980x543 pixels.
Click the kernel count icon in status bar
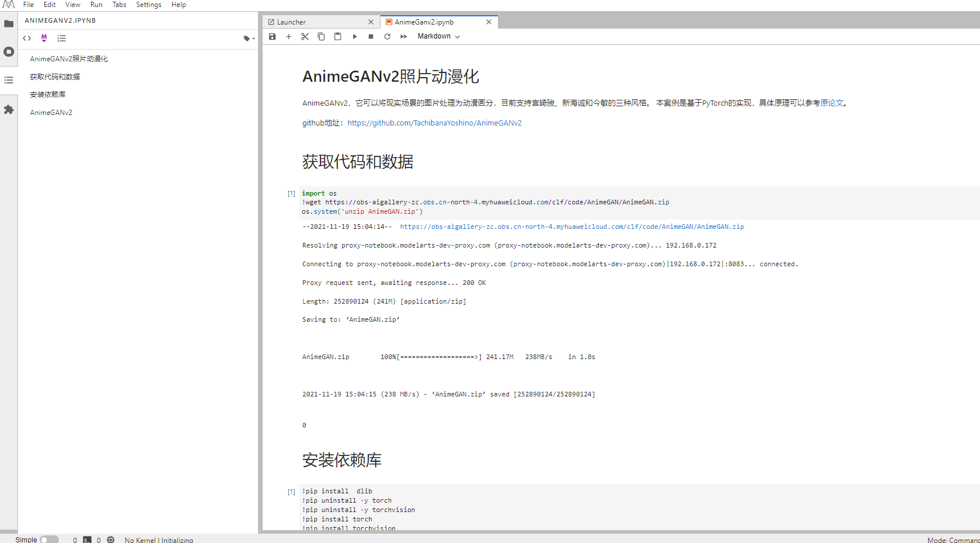point(110,539)
